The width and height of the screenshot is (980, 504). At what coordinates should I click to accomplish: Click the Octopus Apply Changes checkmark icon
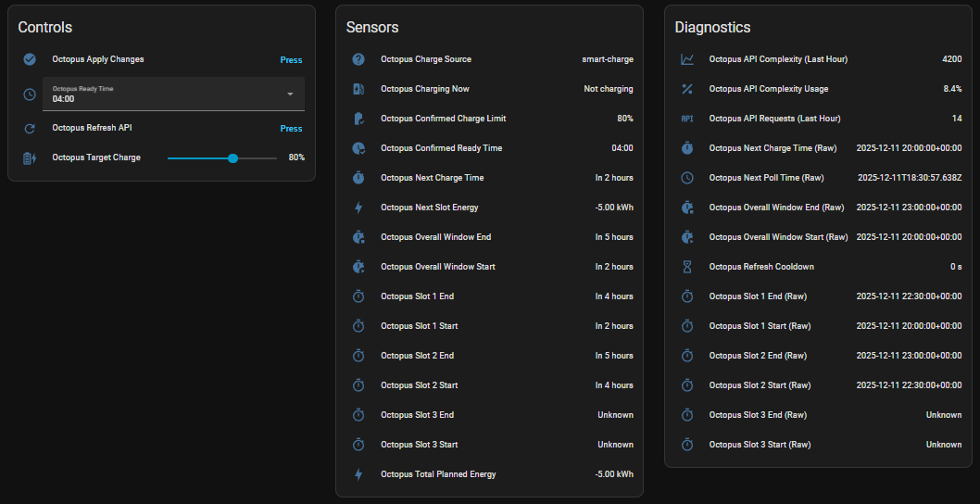(30, 59)
